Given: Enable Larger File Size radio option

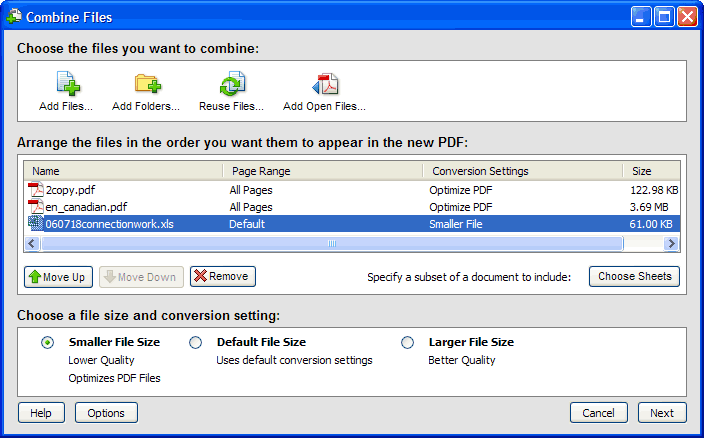Looking at the screenshot, I should (x=407, y=342).
